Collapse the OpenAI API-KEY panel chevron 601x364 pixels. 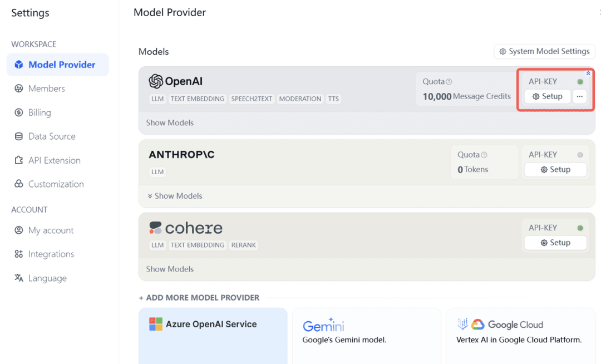pyautogui.click(x=588, y=73)
